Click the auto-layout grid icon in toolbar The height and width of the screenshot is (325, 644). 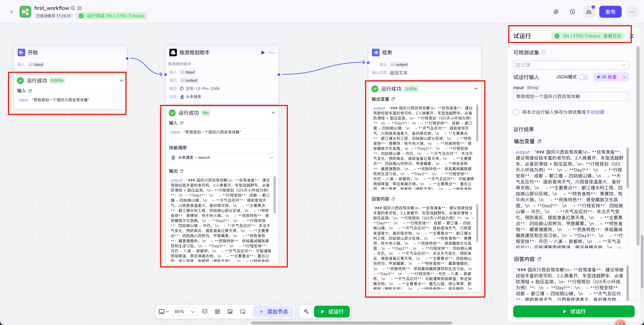[217, 312]
